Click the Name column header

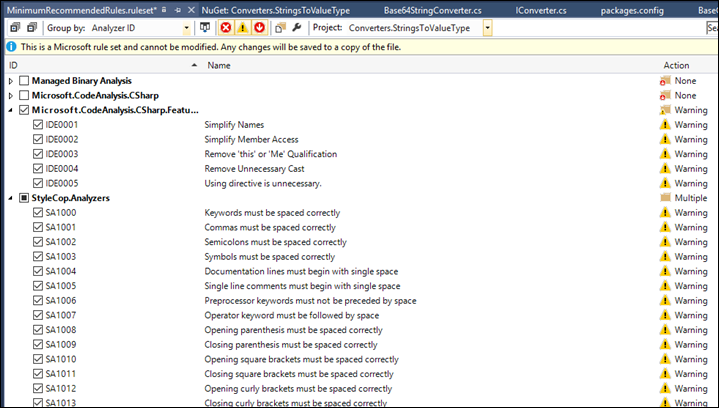click(x=219, y=65)
